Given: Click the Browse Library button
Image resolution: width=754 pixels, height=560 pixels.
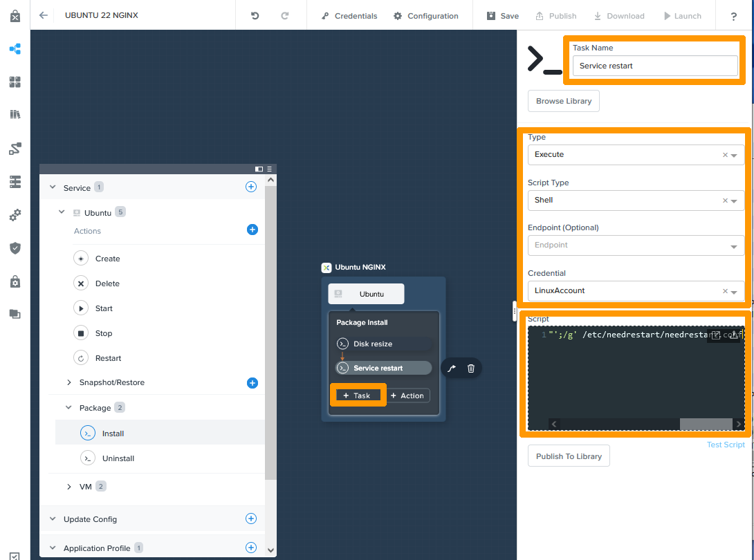Looking at the screenshot, I should click(x=564, y=101).
